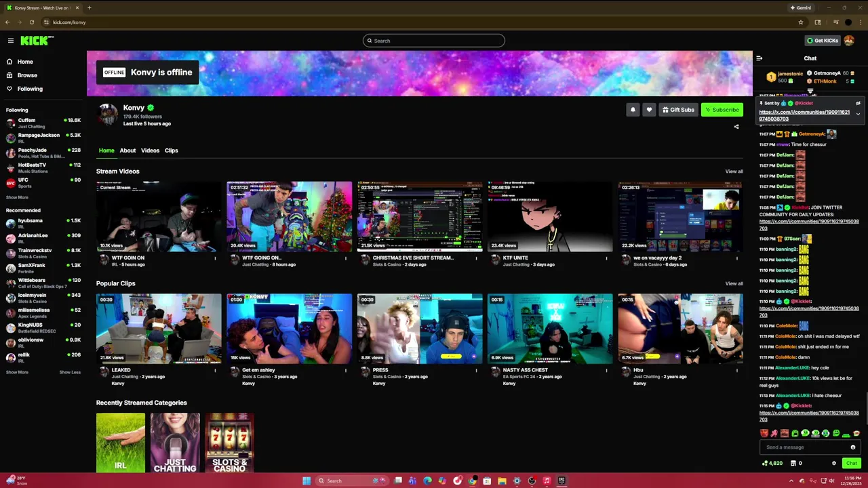Image resolution: width=868 pixels, height=488 pixels.
Task: Open Cuffem channel in sidebar
Action: [x=43, y=123]
